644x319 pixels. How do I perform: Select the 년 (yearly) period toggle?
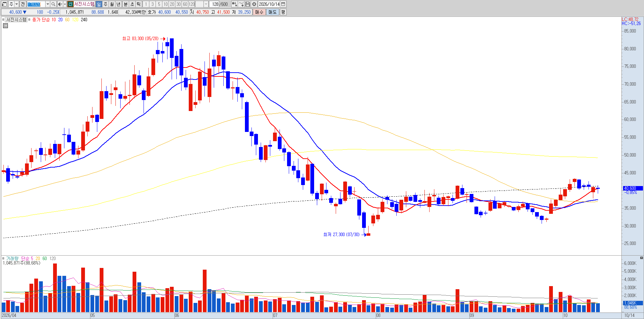click(x=118, y=4)
